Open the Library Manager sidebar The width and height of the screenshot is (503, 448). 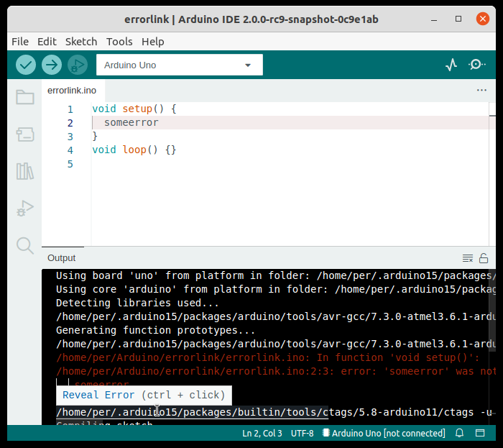25,171
